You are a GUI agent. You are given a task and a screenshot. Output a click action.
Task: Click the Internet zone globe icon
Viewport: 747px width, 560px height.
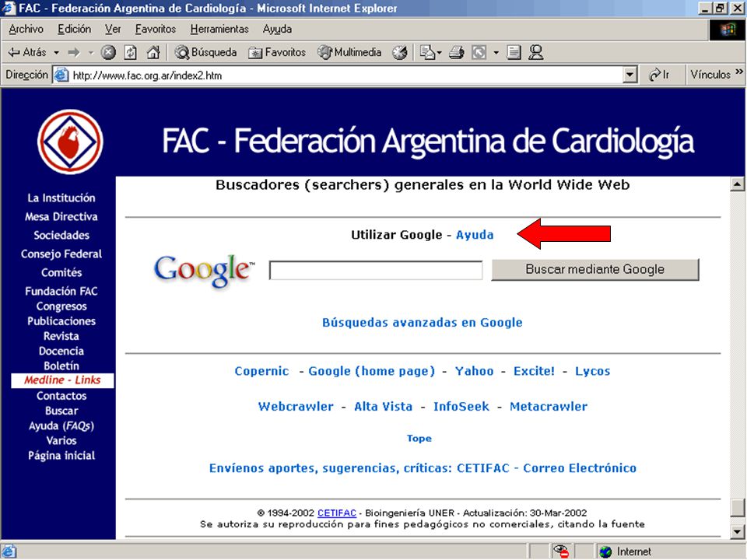(x=605, y=552)
